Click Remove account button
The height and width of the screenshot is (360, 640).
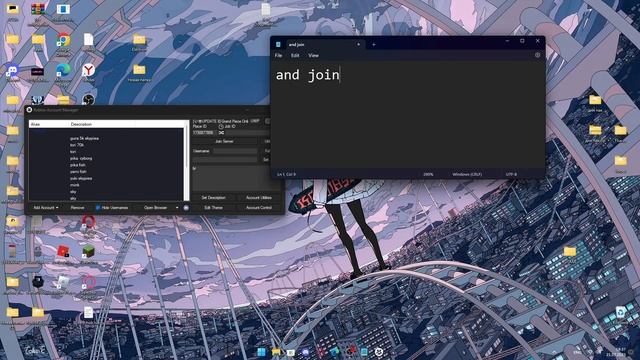[x=77, y=208]
